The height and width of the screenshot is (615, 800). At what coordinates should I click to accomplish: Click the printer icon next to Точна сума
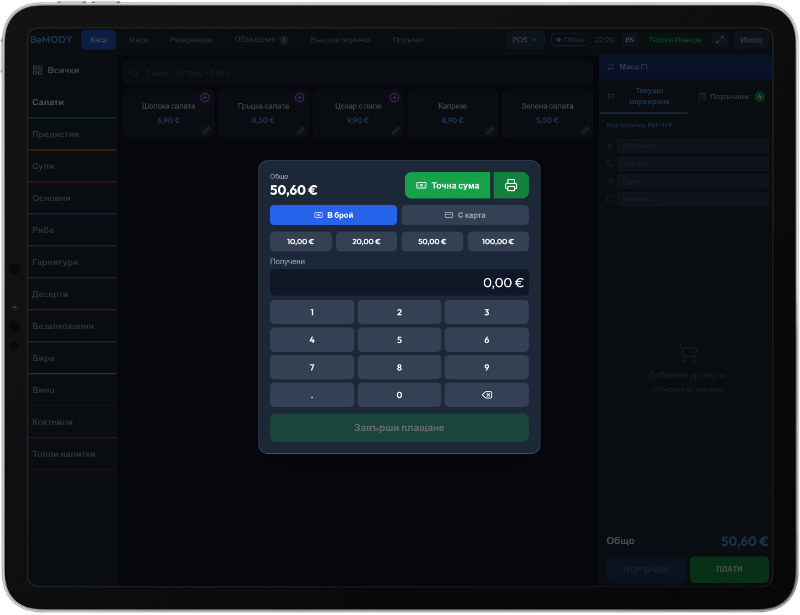511,185
